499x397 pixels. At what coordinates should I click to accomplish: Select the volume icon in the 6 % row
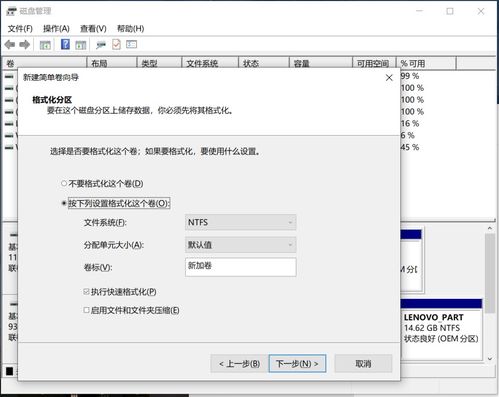(9, 135)
